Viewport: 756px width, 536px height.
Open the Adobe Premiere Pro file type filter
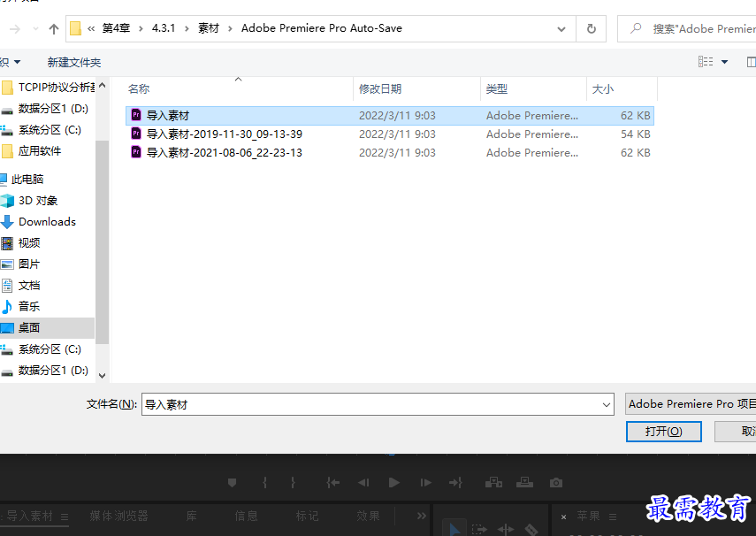point(691,404)
